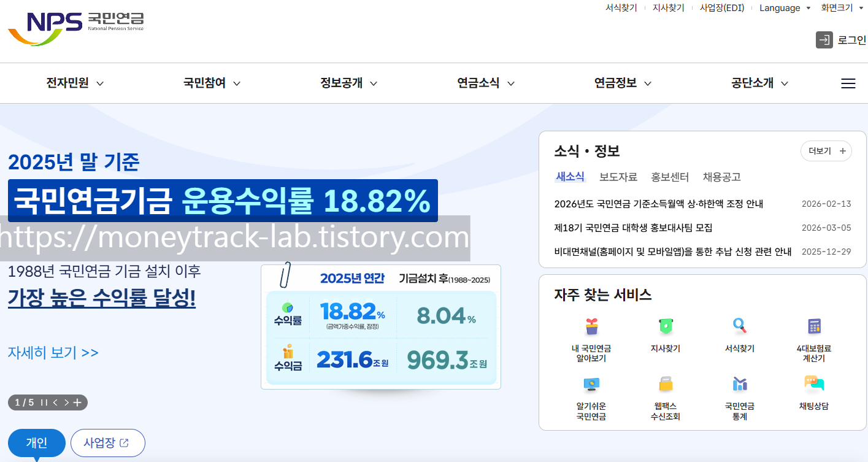Click the 로그인 text link
The height and width of the screenshot is (462, 868).
point(852,40)
